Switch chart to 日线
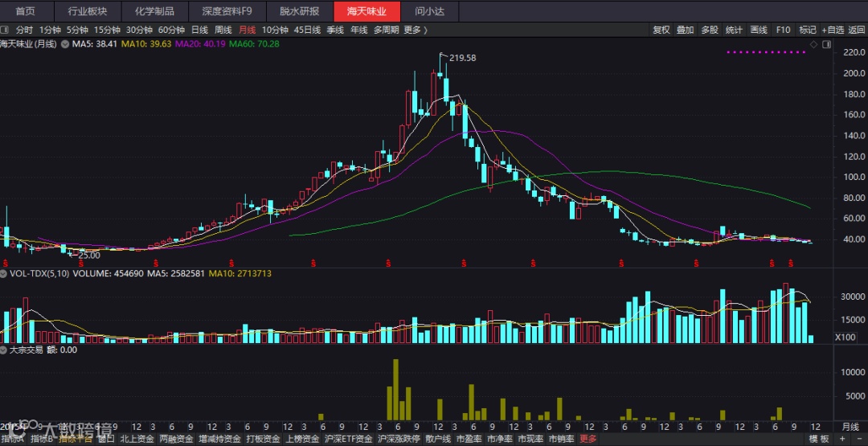 (199, 30)
